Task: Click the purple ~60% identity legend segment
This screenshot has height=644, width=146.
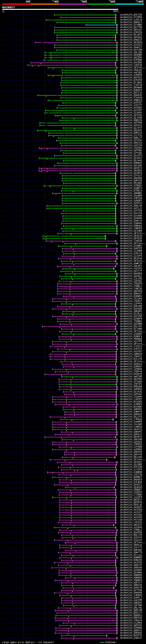Action: click(x=73, y=4)
